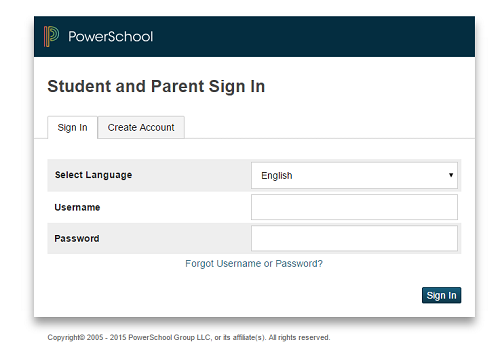Click PowerSchool Group LLC in the footer
The image size is (500, 363).
pyautogui.click(x=170, y=337)
